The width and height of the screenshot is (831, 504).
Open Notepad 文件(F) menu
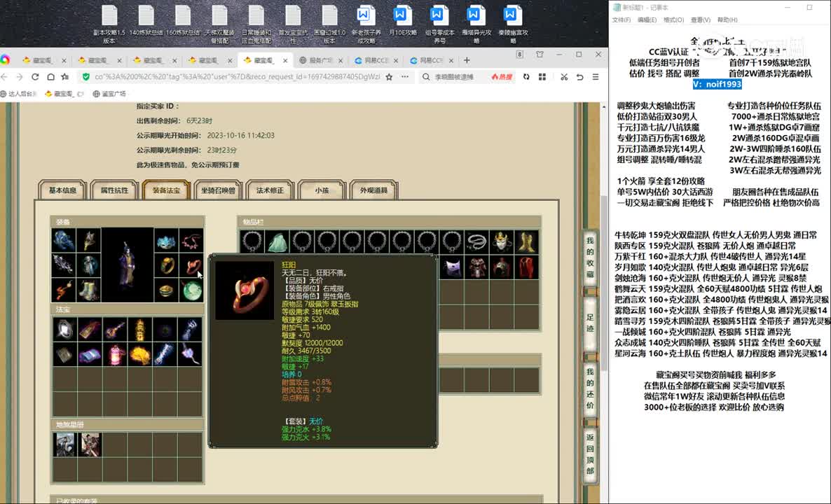pos(621,20)
